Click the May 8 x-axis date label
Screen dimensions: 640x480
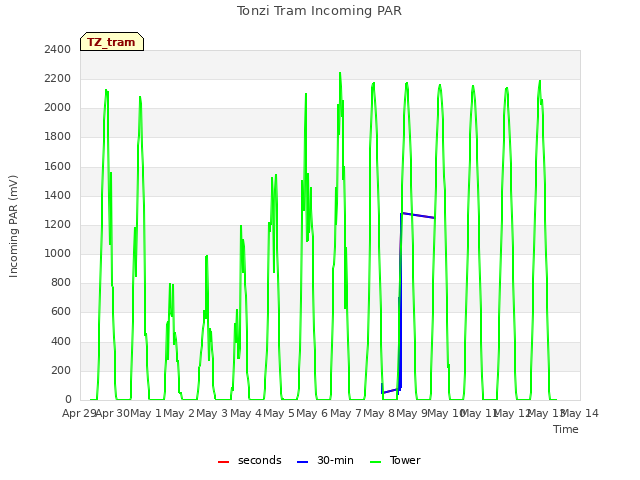(x=379, y=413)
